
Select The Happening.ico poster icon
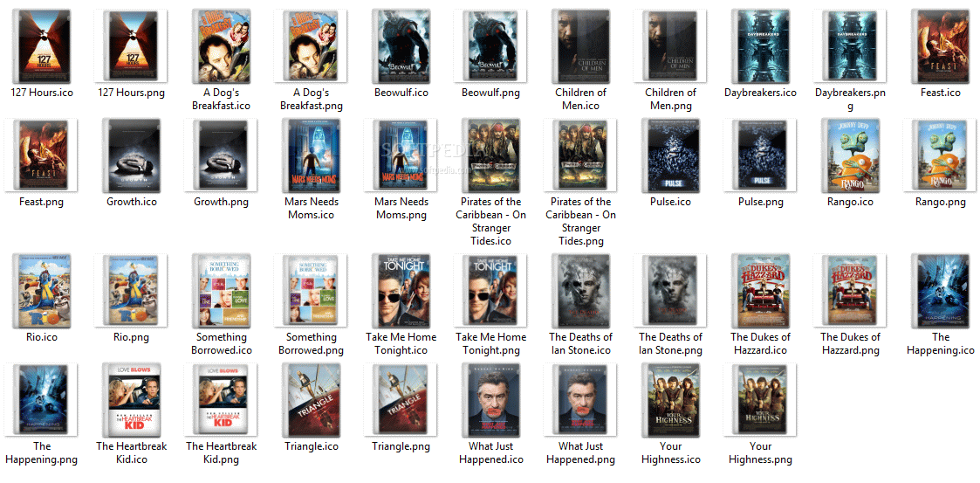tap(941, 290)
